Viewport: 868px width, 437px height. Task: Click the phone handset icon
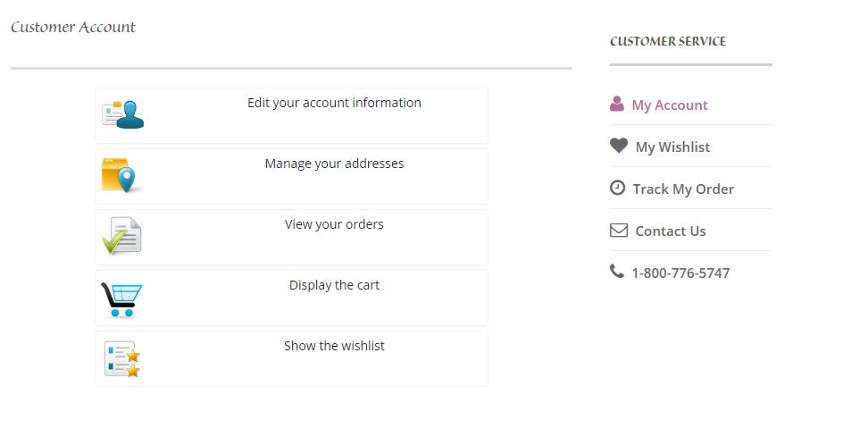(x=617, y=271)
